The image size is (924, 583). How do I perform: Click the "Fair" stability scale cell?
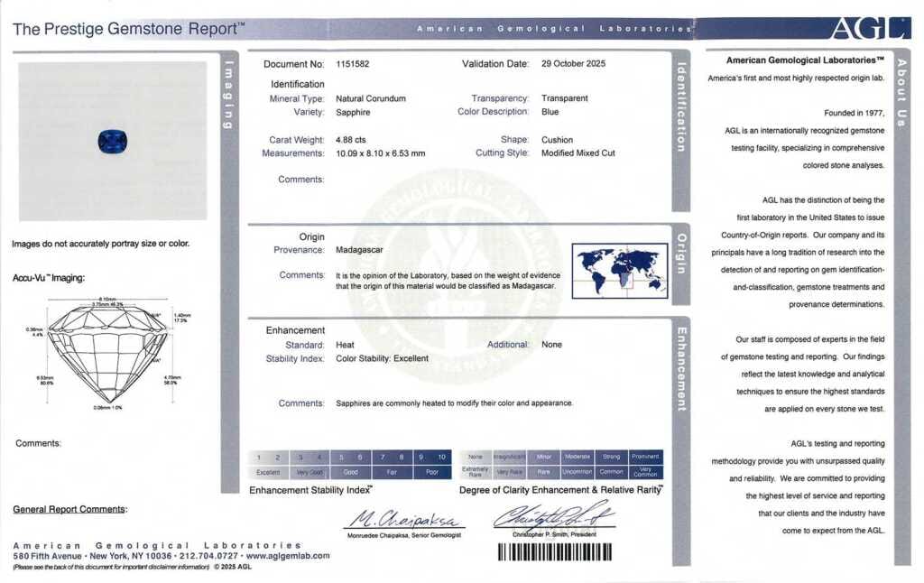coord(392,472)
